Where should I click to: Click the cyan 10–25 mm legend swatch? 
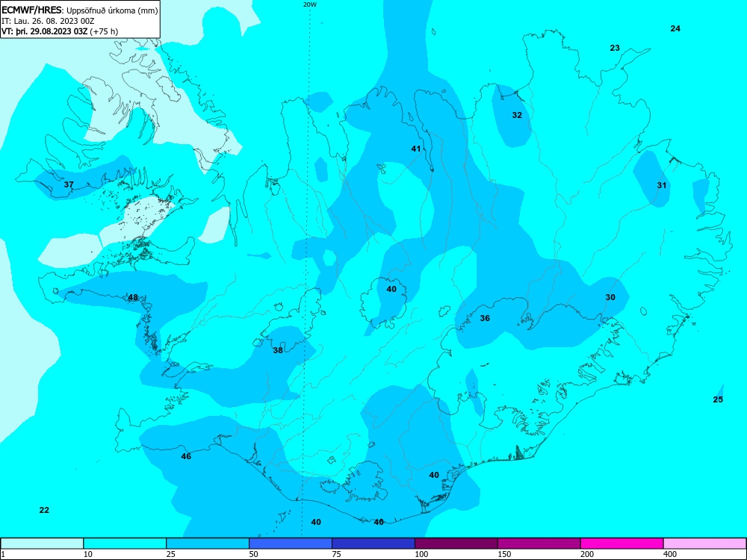(125, 544)
